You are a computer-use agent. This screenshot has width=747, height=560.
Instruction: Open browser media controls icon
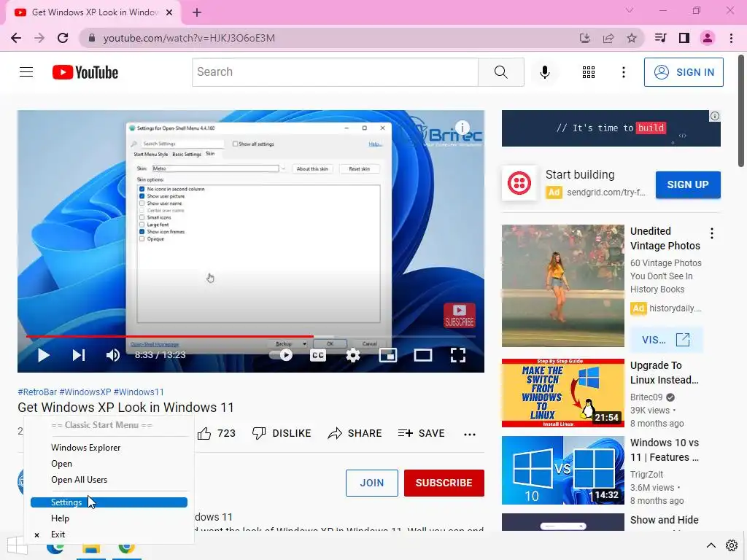660,38
